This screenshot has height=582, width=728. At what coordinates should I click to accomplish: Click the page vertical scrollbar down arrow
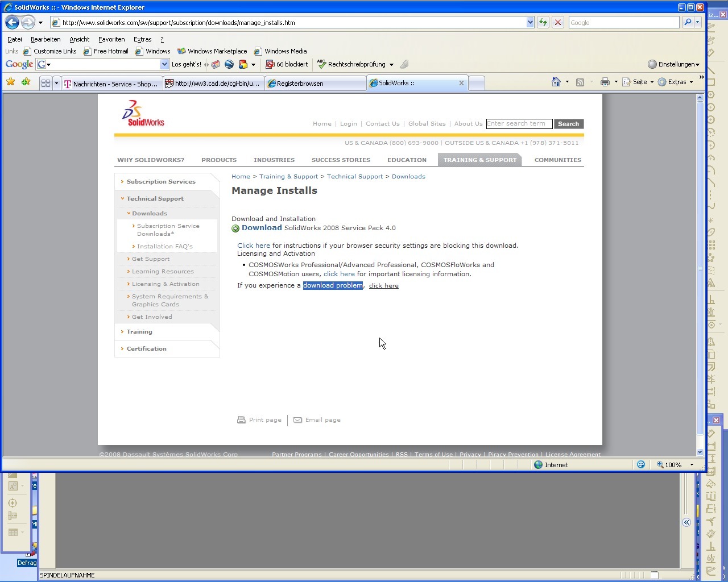click(700, 452)
